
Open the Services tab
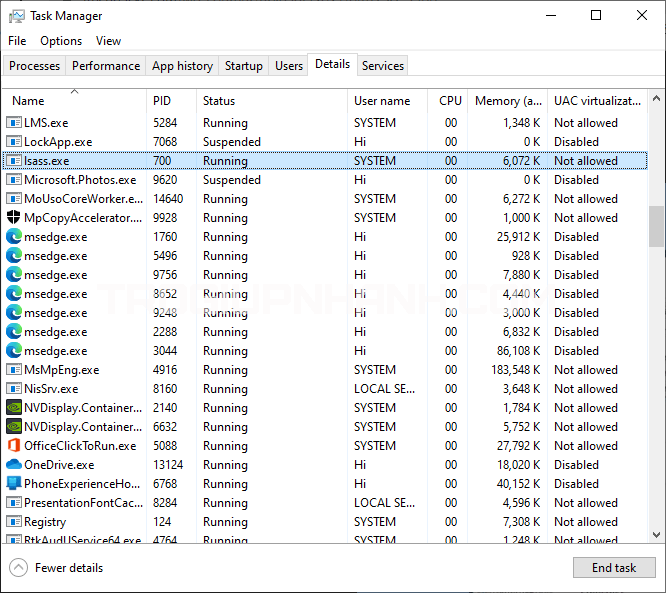(x=383, y=66)
